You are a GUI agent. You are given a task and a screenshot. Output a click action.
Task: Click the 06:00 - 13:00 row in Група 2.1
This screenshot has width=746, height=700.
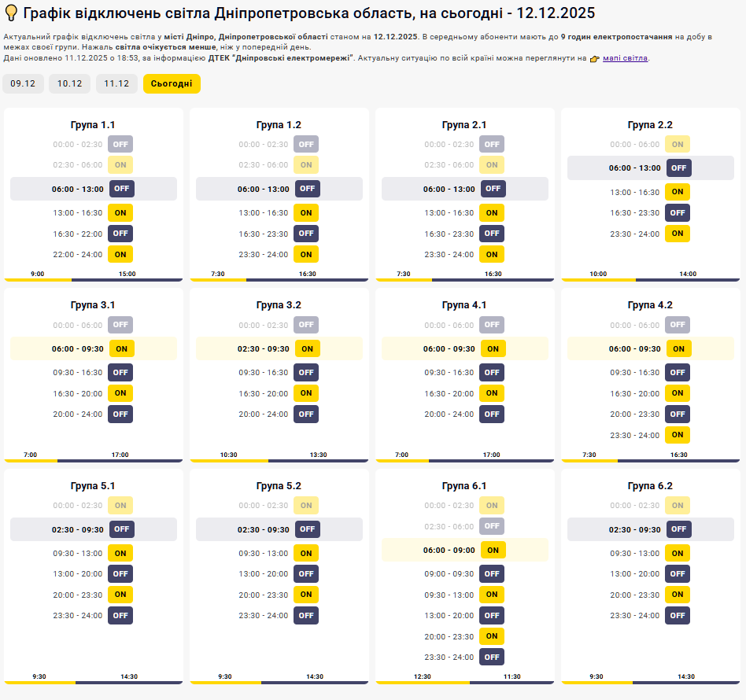pyautogui.click(x=464, y=189)
